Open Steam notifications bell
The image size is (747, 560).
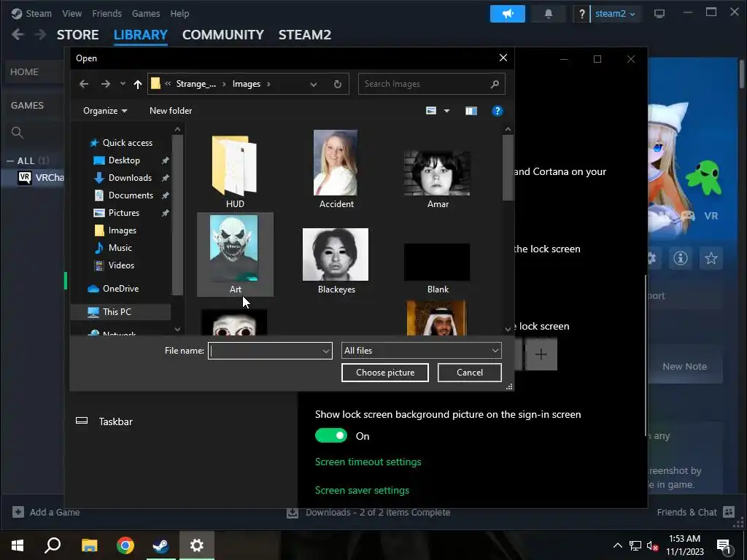point(549,13)
